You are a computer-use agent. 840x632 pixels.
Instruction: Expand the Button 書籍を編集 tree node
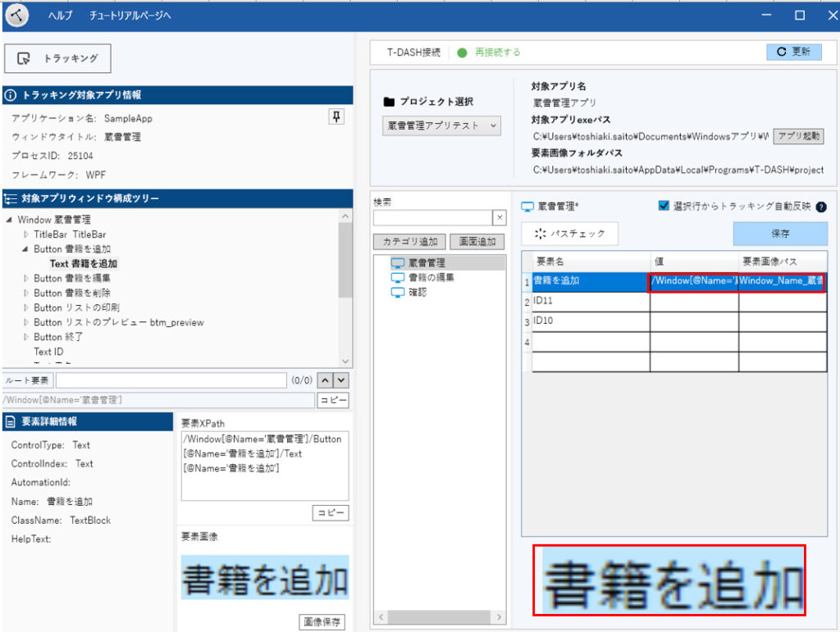25,279
